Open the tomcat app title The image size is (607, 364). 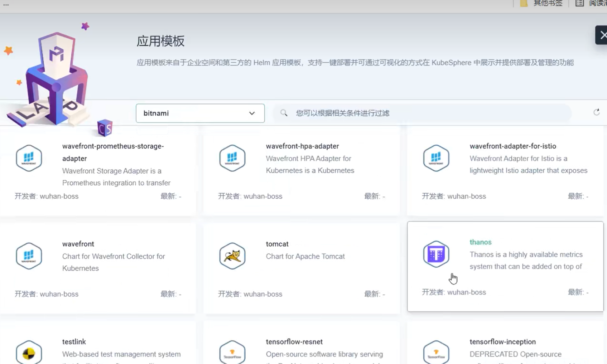(x=277, y=244)
